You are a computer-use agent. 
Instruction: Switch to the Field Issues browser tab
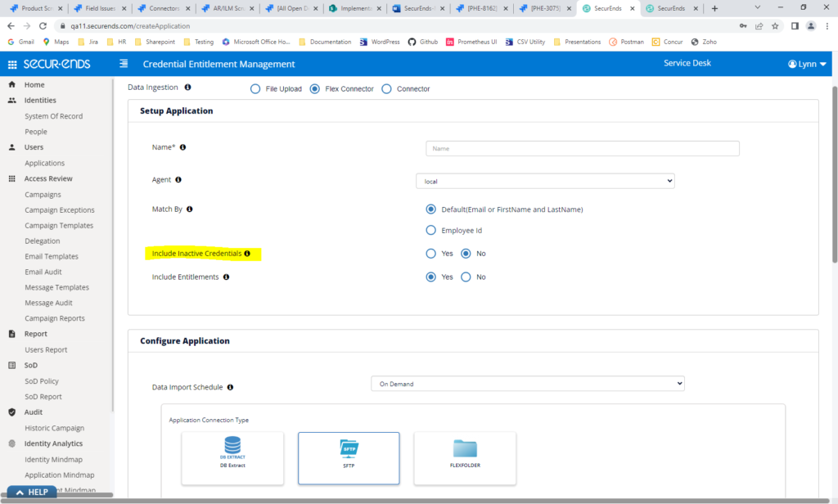(100, 8)
